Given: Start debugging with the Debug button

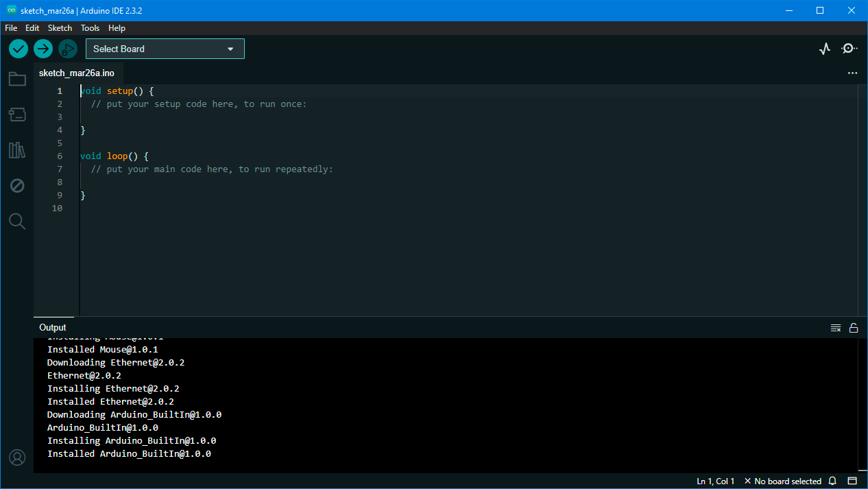Looking at the screenshot, I should [68, 49].
